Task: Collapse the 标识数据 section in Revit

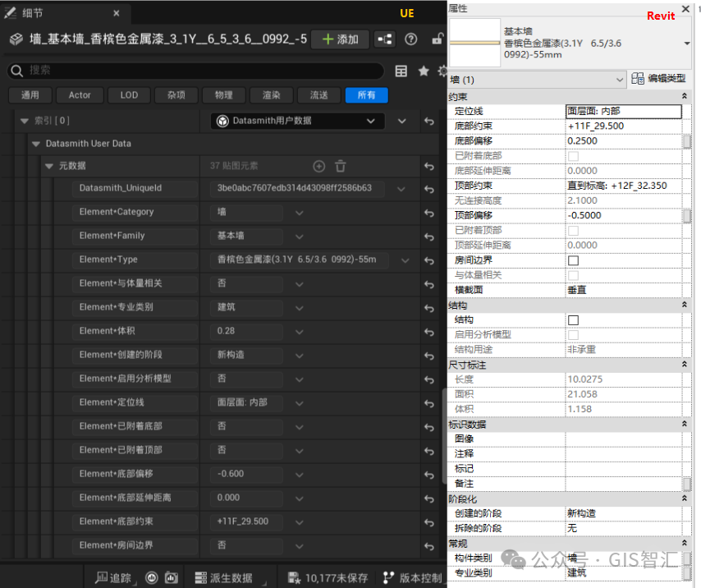Action: 684,424
